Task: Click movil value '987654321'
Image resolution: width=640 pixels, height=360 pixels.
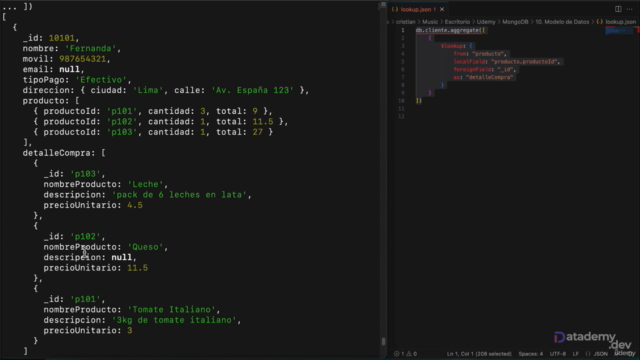Action: pyautogui.click(x=83, y=59)
